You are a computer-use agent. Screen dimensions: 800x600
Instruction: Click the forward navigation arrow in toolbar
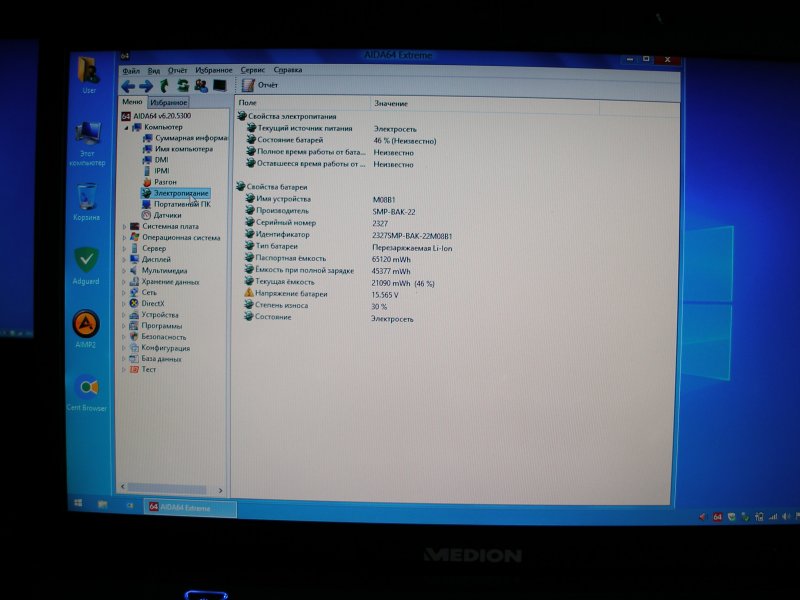[145, 85]
